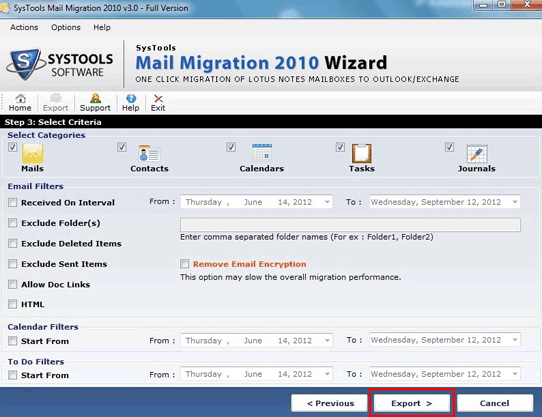Expand the Email Filters From date dropdown

pos(327,202)
